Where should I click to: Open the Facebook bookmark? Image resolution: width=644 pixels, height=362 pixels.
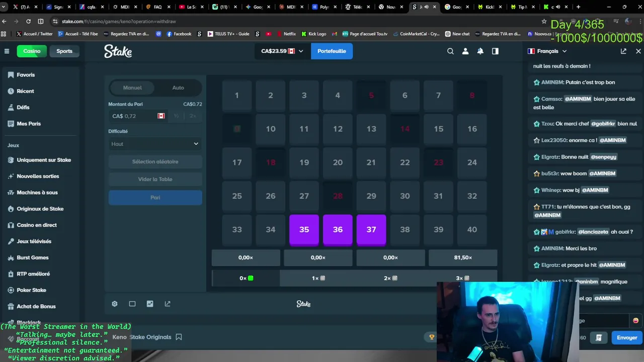[x=179, y=34]
